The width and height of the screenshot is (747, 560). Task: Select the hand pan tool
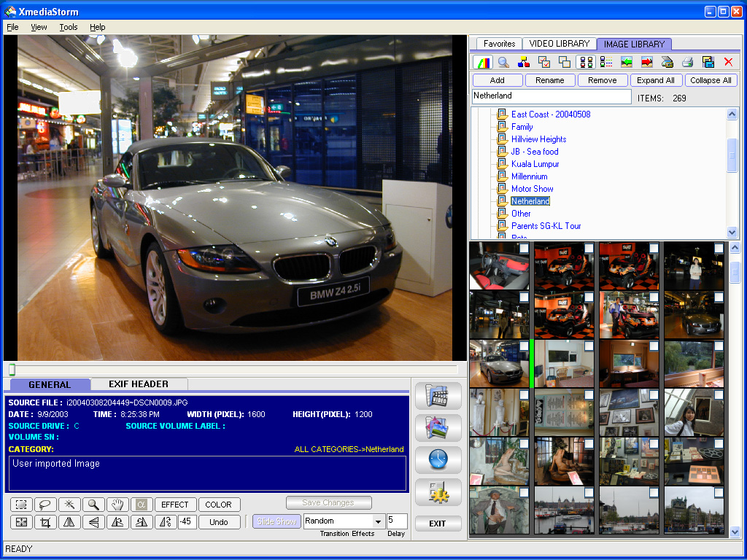click(117, 505)
